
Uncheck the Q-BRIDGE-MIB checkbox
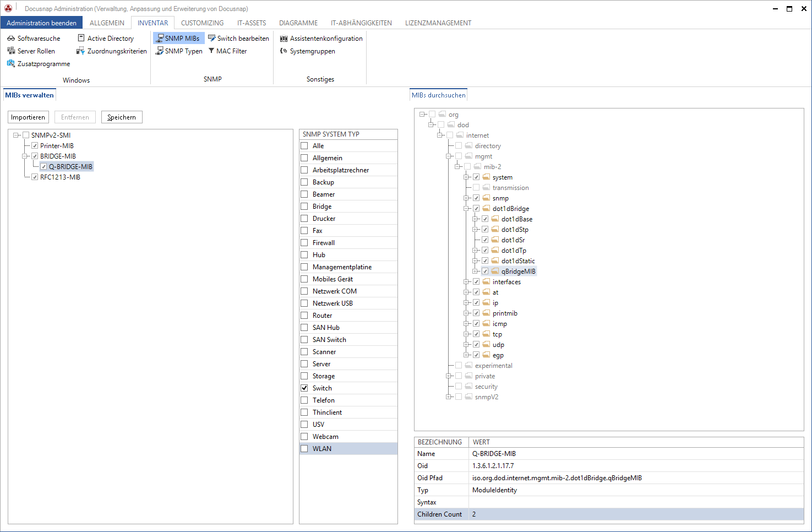(x=43, y=167)
